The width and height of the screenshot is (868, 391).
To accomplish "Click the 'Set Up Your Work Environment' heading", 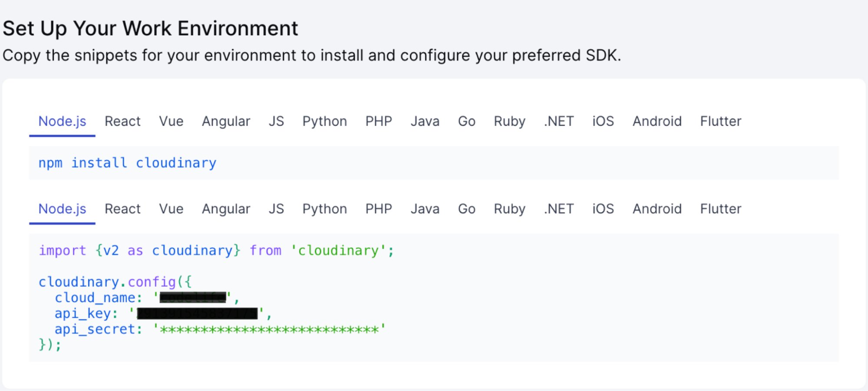I will (x=150, y=29).
